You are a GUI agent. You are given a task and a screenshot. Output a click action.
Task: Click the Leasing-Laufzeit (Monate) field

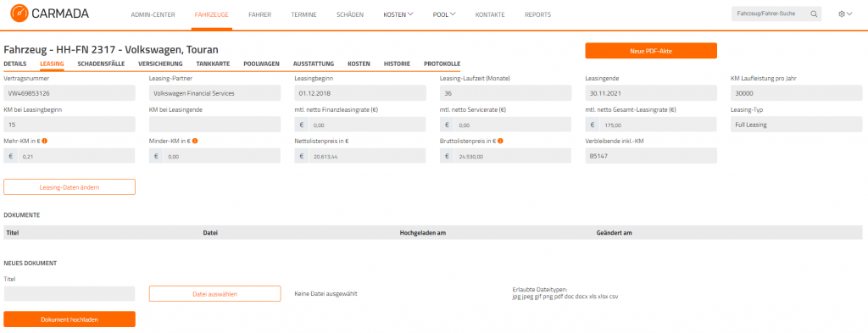[505, 93]
